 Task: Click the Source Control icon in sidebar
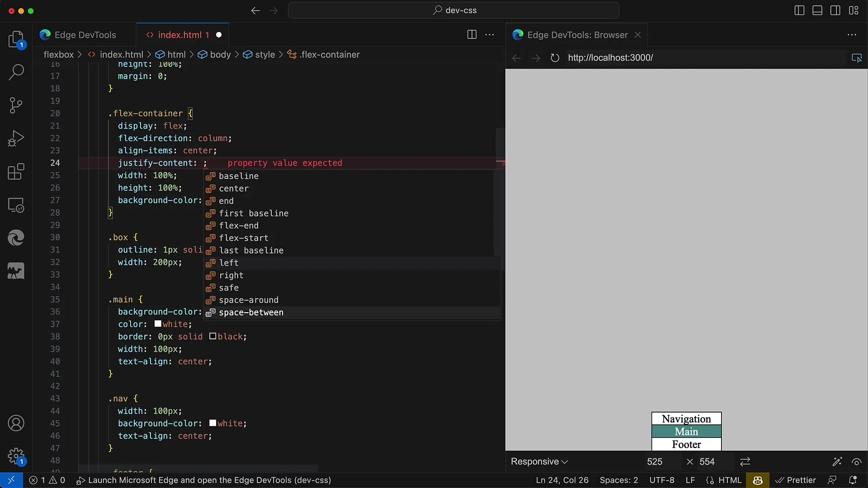pos(16,104)
